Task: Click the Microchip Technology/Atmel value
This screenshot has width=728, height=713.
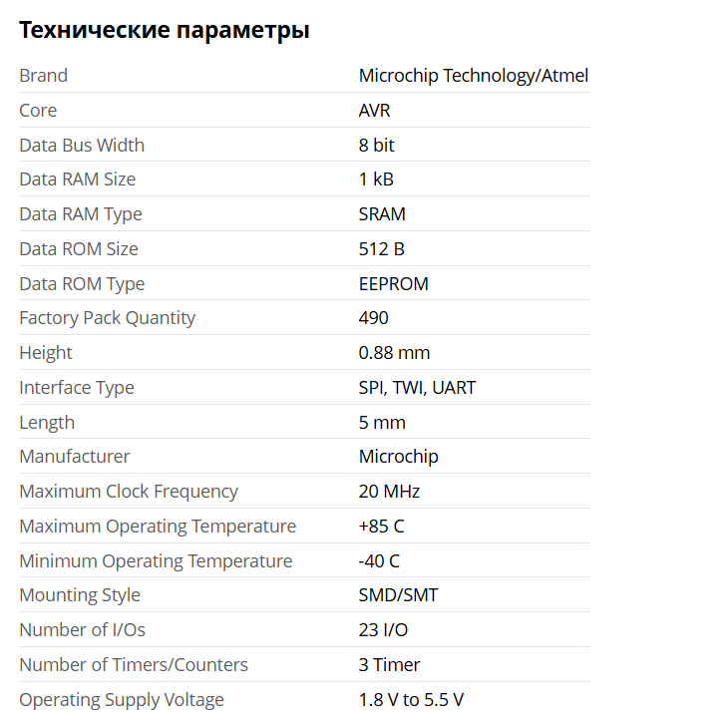Action: (x=474, y=75)
